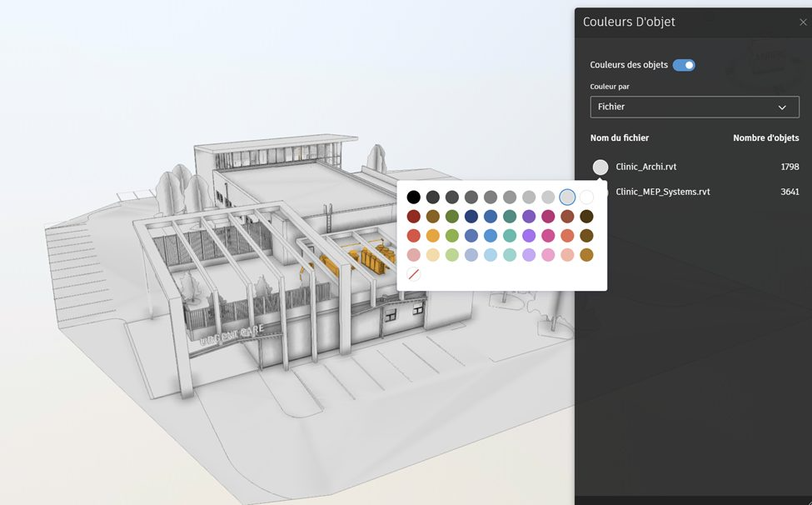The height and width of the screenshot is (505, 812).
Task: Click the Nombre d'objets column header
Action: pos(765,138)
